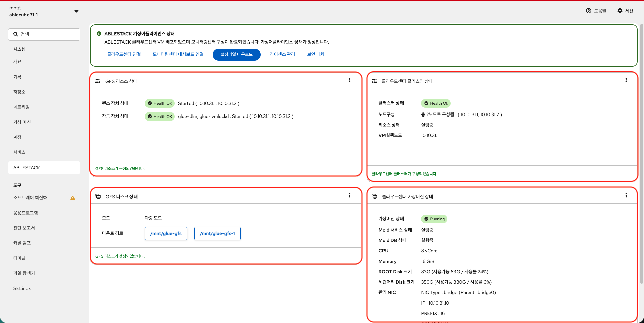Click the /mnt/glue-gfs mount path button
Screen dimensions: 644x323
(166, 234)
